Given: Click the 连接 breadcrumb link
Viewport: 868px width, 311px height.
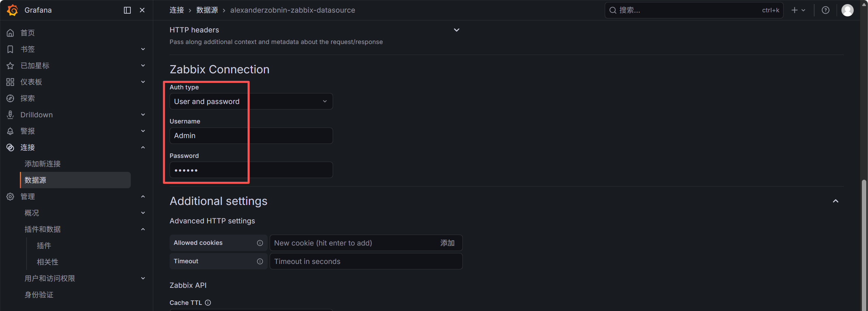Looking at the screenshot, I should [177, 10].
